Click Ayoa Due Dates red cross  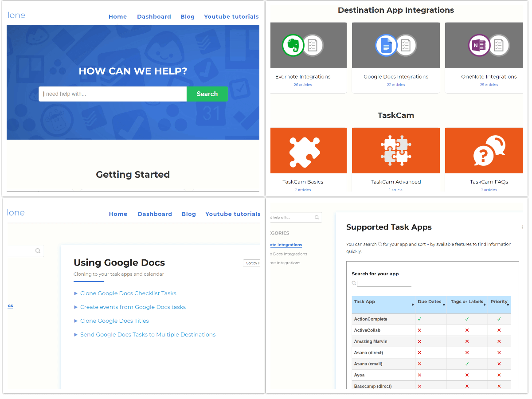[419, 375]
